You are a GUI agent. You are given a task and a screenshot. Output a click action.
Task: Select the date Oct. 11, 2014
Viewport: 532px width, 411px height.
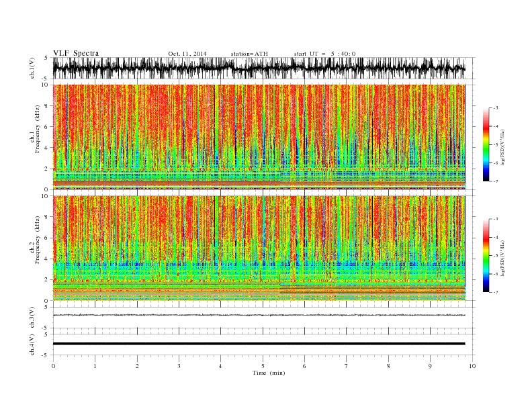(187, 54)
